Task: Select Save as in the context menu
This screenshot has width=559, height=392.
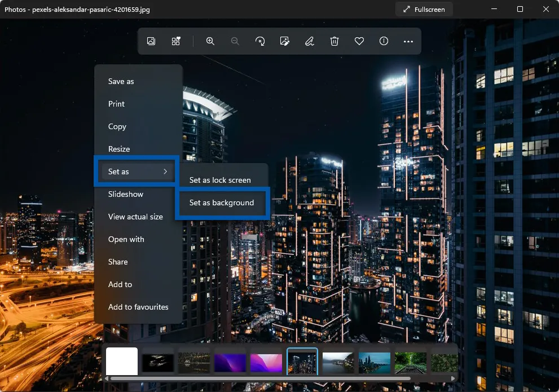Action: pos(121,81)
